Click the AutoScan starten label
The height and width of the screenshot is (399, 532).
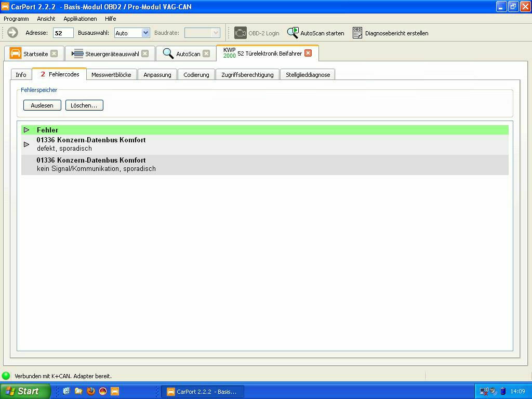(x=322, y=33)
